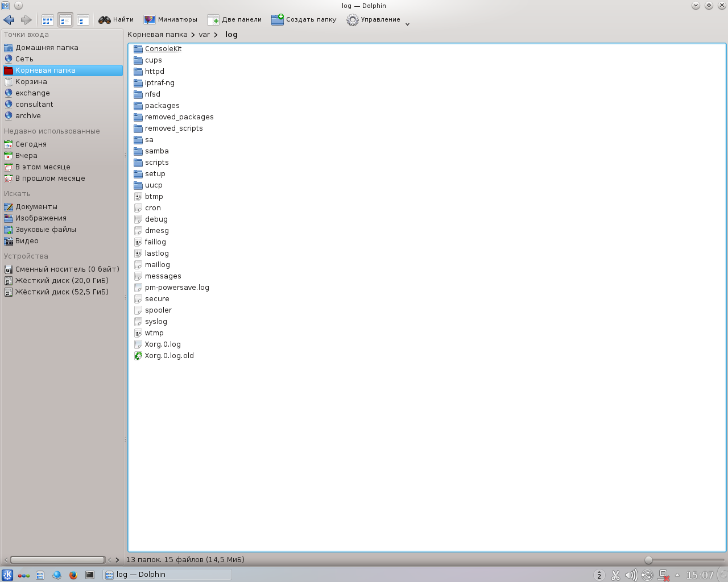The image size is (728, 582).
Task: Open virtual desktop pager 2
Action: (599, 575)
